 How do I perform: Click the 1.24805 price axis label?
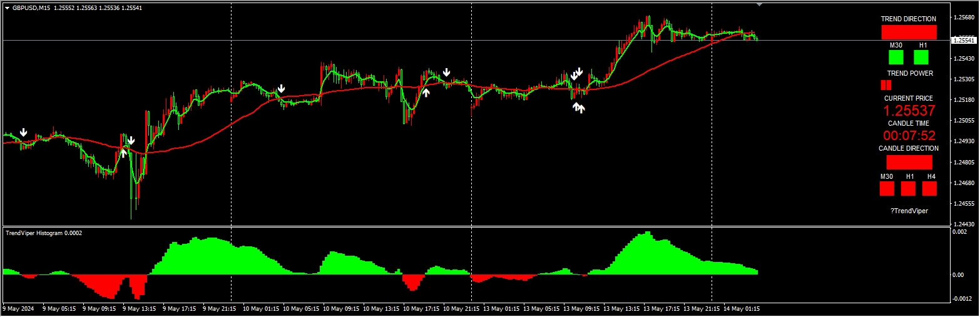click(x=965, y=163)
